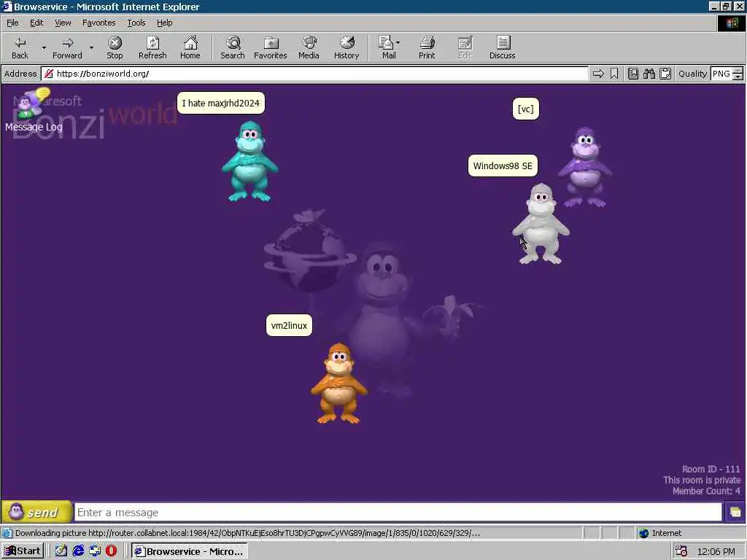The image size is (747, 560).
Task: Open Back button history dropdown arrow
Action: 44,47
